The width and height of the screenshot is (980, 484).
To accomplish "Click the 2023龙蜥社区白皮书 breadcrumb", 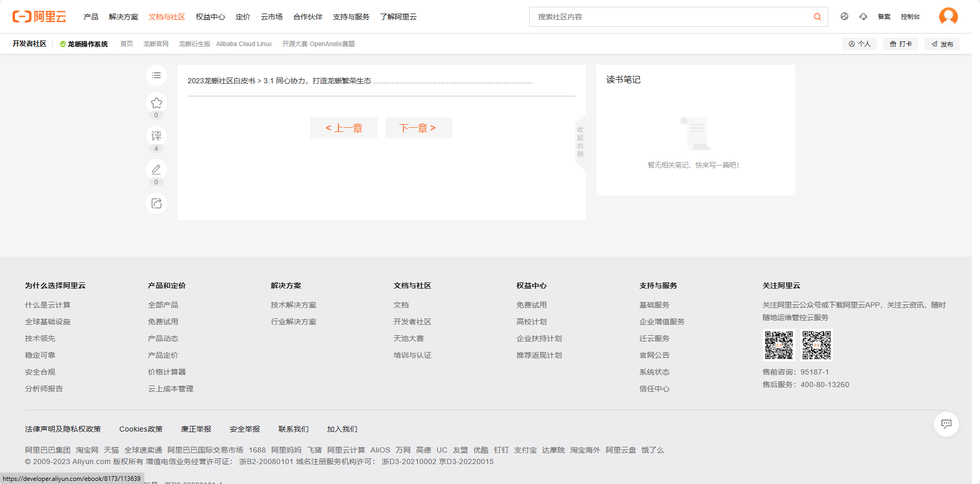I will (221, 81).
